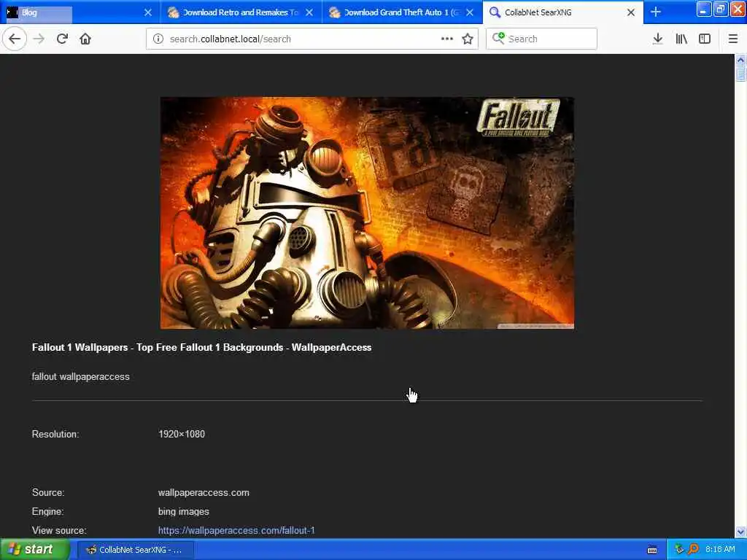This screenshot has height=560, width=747.
Task: Click the scrollbar down arrow
Action: click(740, 532)
